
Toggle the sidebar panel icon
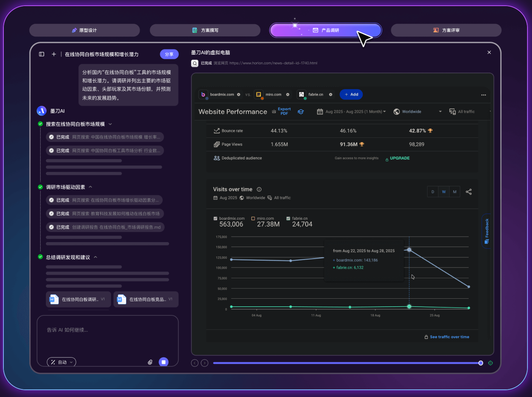[x=42, y=54]
